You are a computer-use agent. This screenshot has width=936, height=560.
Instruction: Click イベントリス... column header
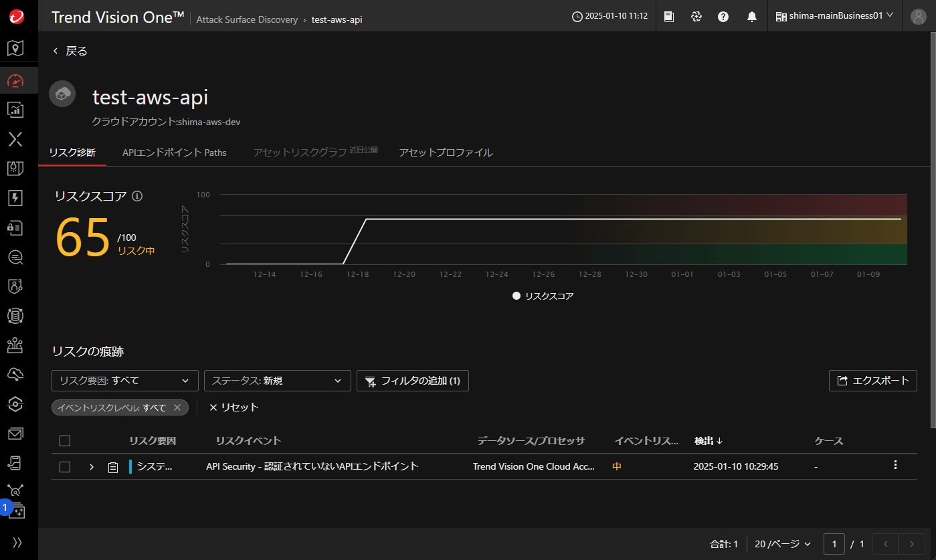(646, 441)
